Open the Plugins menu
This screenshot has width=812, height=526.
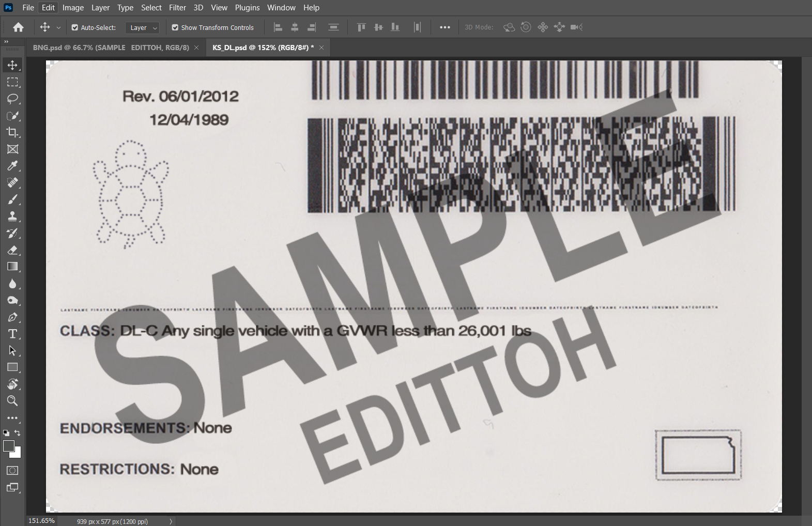(x=247, y=8)
